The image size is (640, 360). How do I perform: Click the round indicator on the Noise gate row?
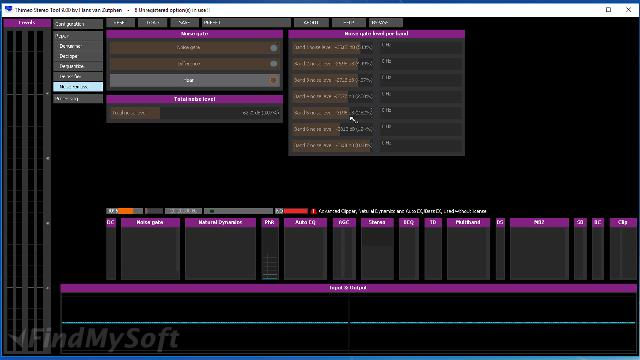coord(273,48)
